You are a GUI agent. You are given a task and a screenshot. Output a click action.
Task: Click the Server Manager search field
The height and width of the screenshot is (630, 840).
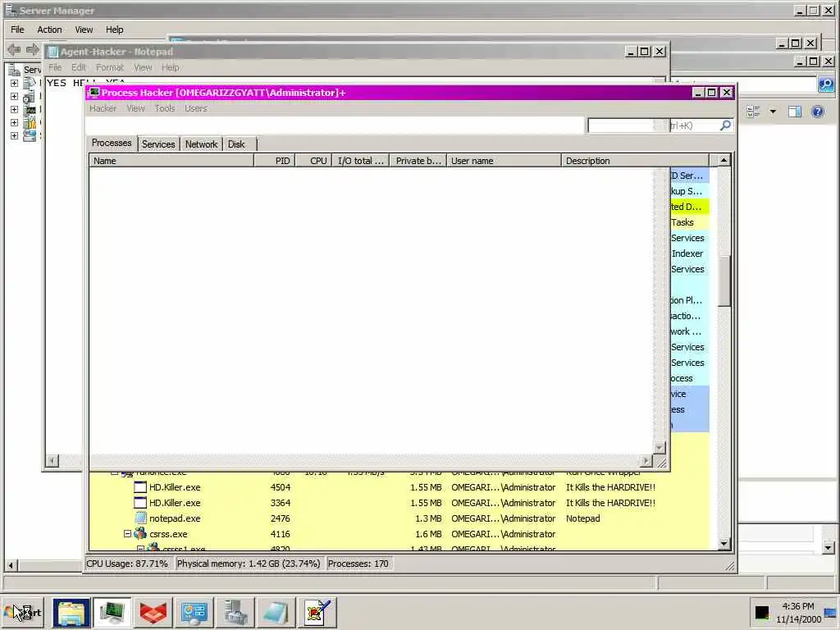(745, 84)
